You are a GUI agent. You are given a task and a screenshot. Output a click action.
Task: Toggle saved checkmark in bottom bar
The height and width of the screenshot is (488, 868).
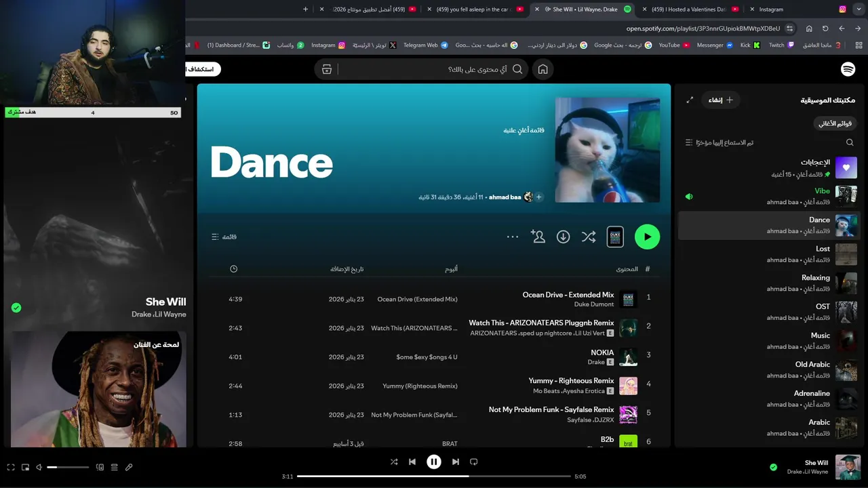tap(773, 467)
